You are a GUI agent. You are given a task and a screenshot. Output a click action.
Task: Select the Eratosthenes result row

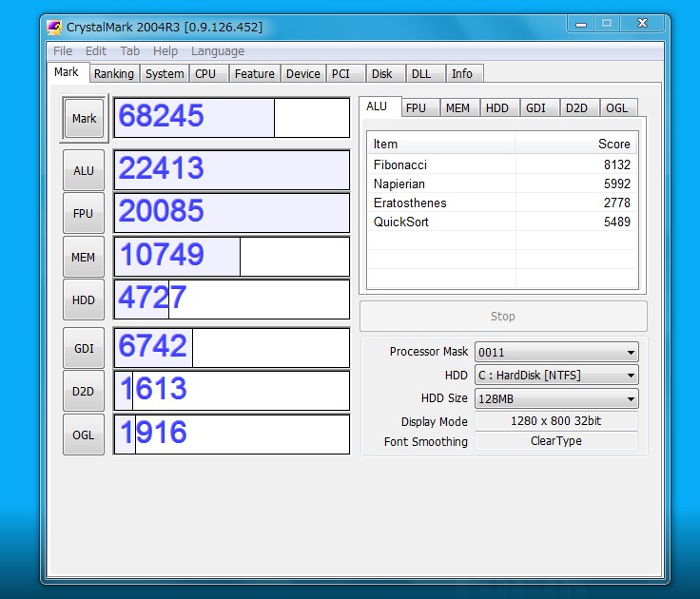[502, 203]
